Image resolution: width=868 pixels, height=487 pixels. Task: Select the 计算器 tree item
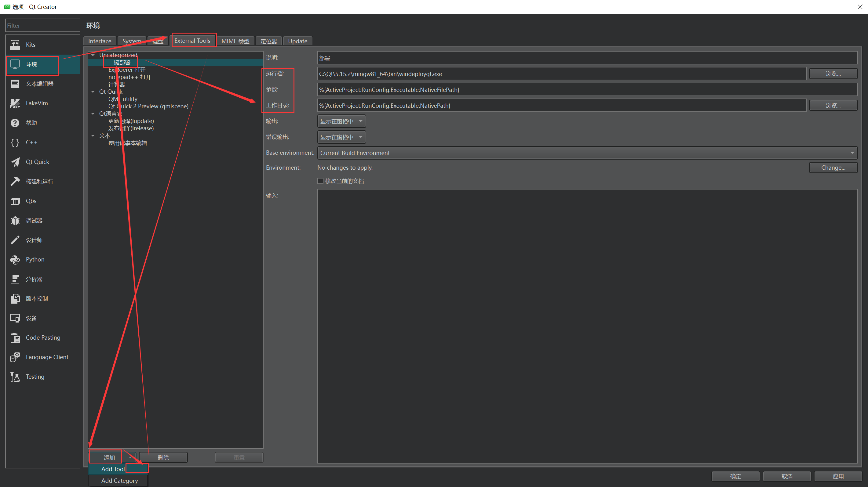point(117,85)
